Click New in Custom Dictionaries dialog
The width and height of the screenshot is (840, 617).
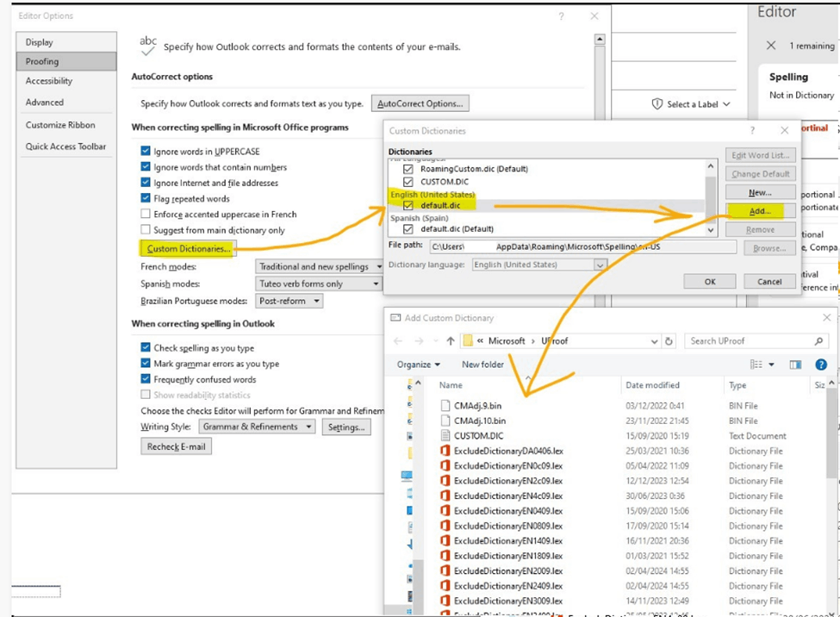(760, 192)
